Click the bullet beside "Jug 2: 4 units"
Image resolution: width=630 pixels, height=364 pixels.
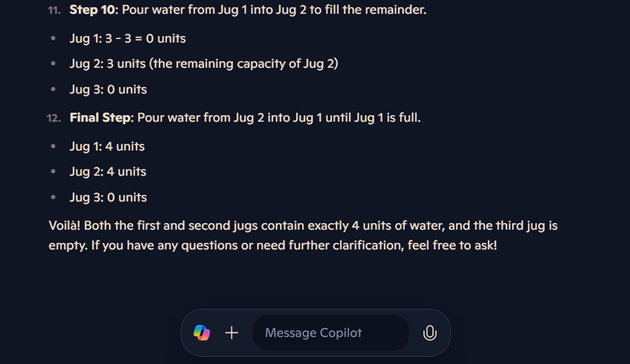click(53, 172)
